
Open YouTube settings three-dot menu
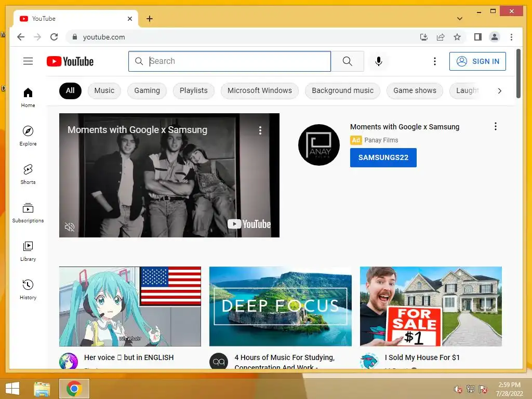pyautogui.click(x=435, y=61)
